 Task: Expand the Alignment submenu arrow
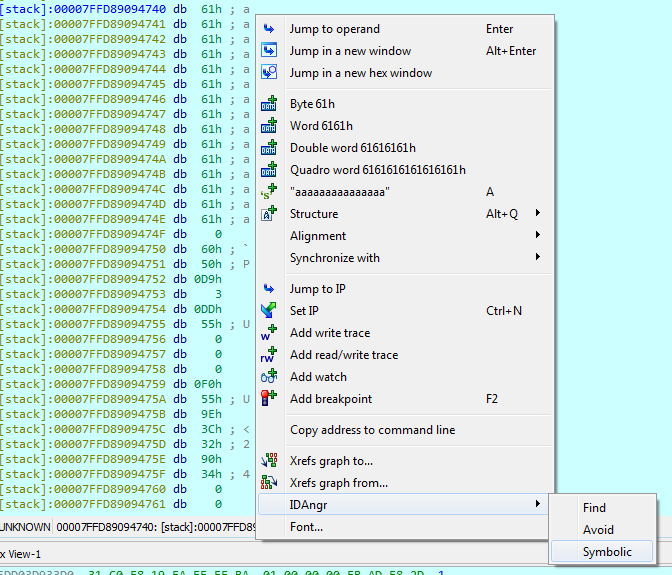tap(537, 235)
